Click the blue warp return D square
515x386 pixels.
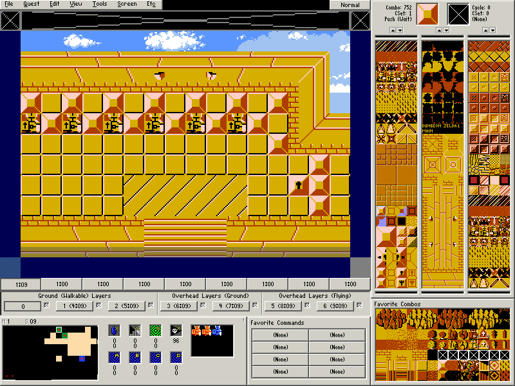(176, 357)
